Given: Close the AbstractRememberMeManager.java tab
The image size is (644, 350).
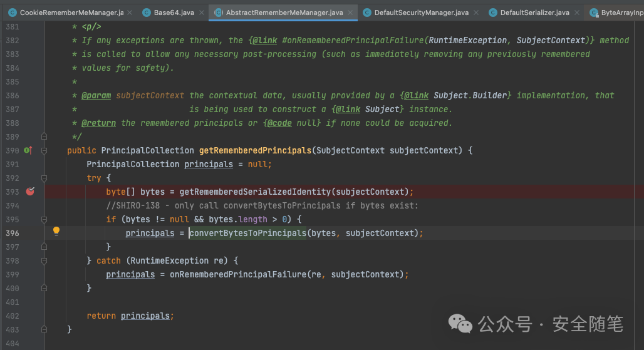Looking at the screenshot, I should (350, 13).
